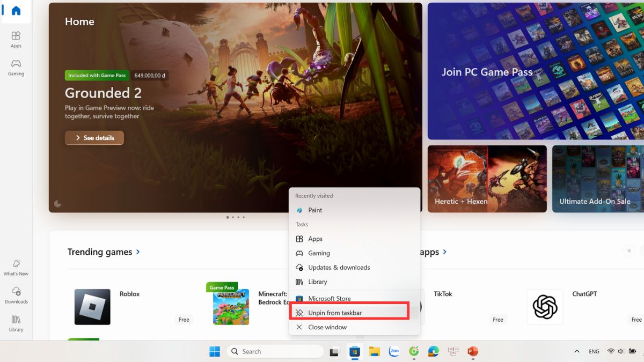Select Microsoft Store in the jump list

pyautogui.click(x=354, y=298)
